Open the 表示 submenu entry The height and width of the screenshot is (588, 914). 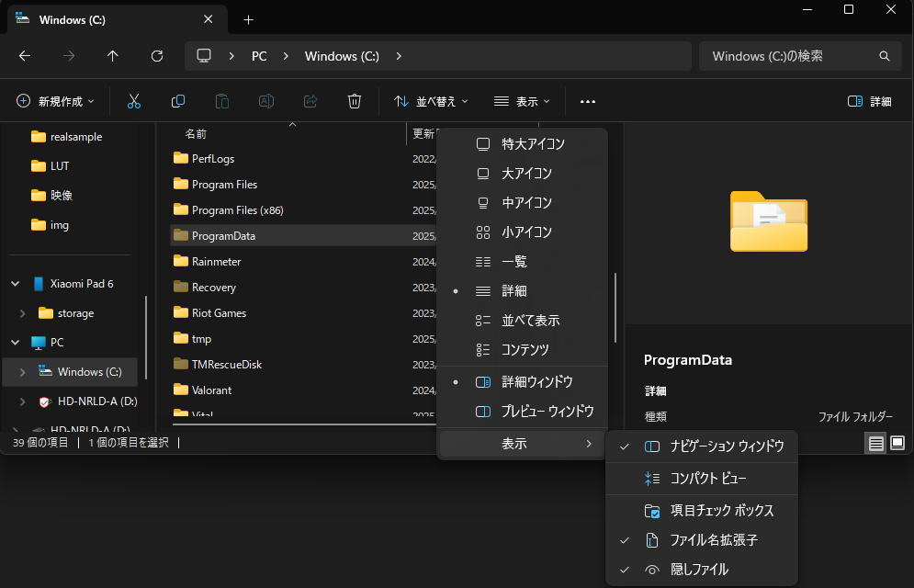[x=523, y=444]
